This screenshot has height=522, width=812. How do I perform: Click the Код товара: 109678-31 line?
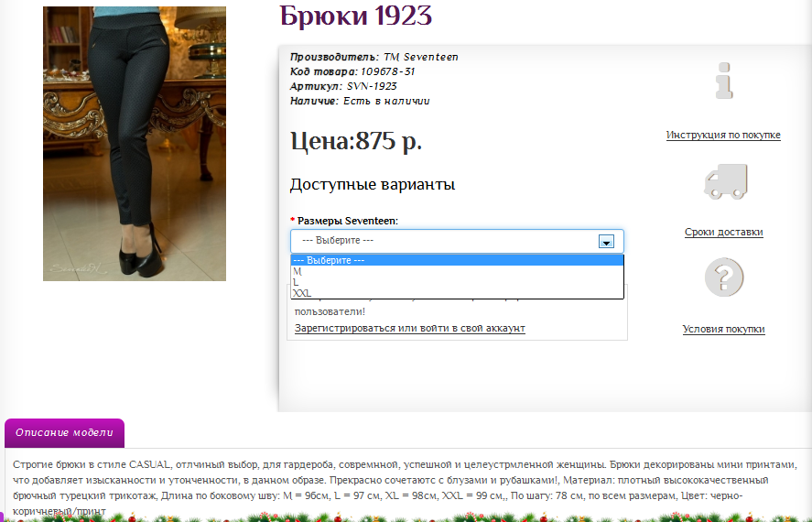[352, 71]
